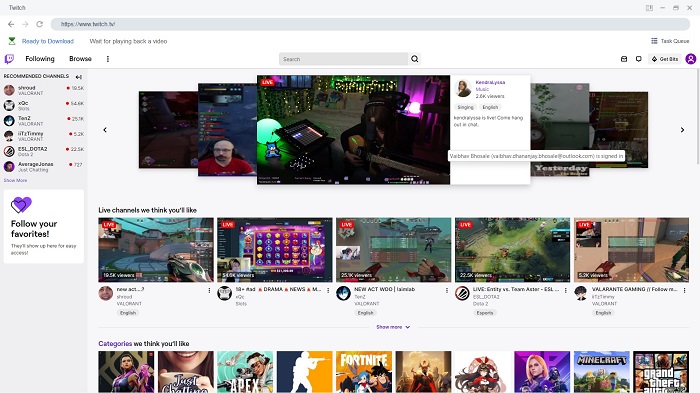
Task: Click the Get Bits button
Action: pyautogui.click(x=665, y=59)
